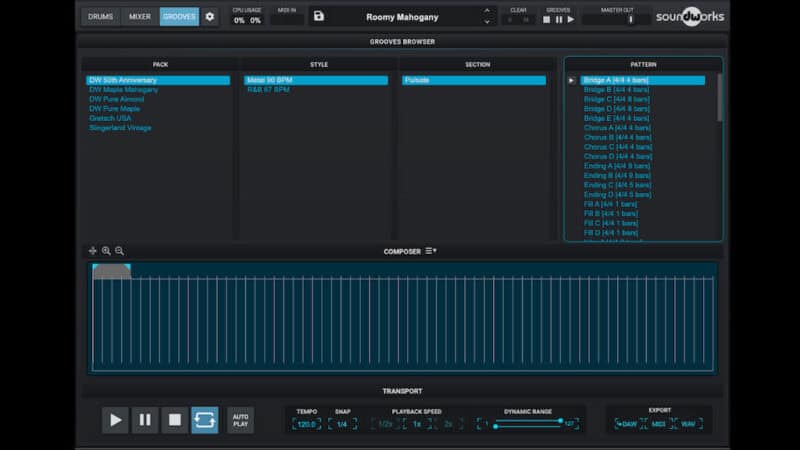Export the groove as WAV

pos(688,424)
